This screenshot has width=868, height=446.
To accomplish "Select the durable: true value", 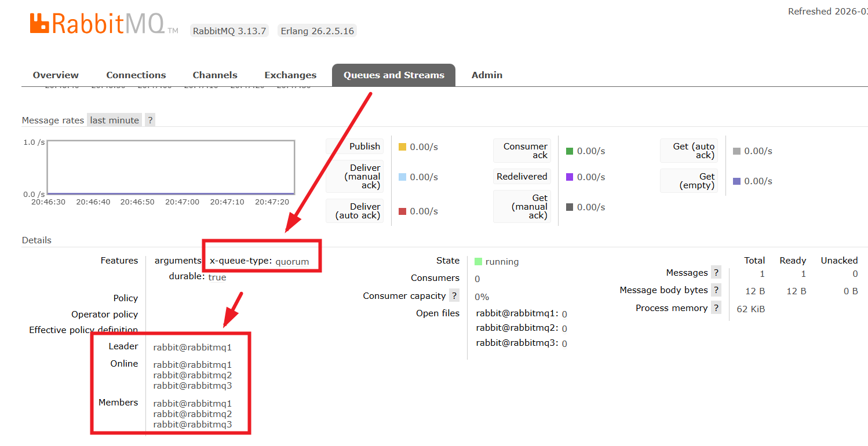I will pyautogui.click(x=217, y=277).
